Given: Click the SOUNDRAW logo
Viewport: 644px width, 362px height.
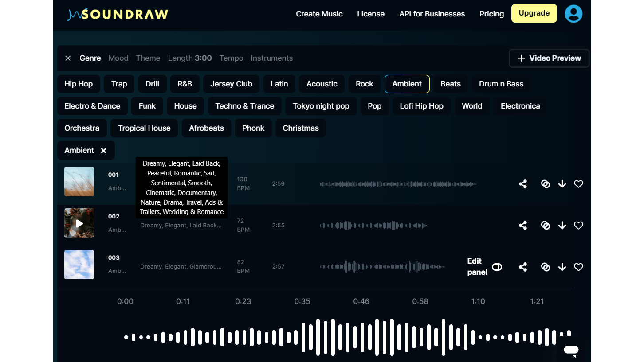Looking at the screenshot, I should [118, 14].
